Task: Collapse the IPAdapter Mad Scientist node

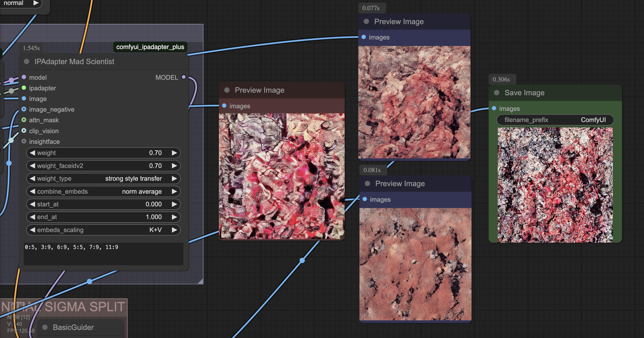Action: [26, 62]
